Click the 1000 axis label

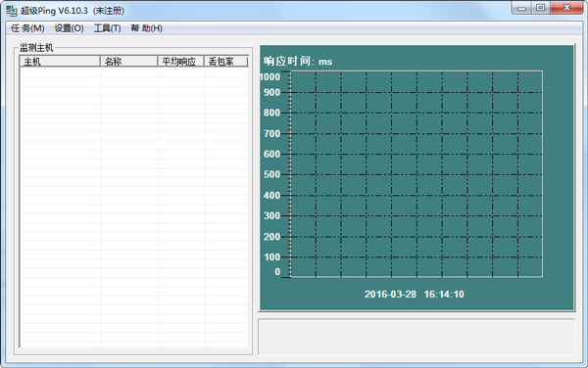270,77
